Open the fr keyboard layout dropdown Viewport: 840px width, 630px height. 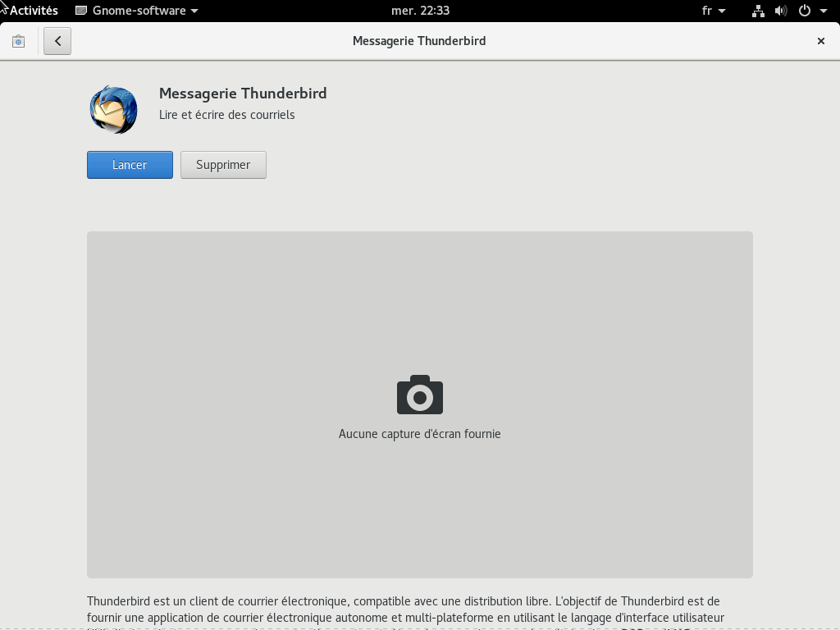coord(714,11)
